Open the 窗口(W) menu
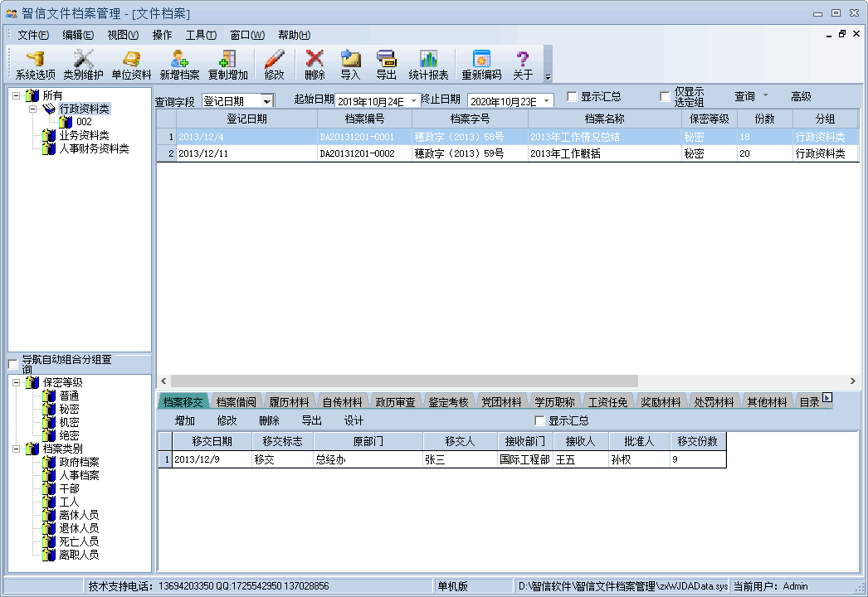 click(247, 35)
